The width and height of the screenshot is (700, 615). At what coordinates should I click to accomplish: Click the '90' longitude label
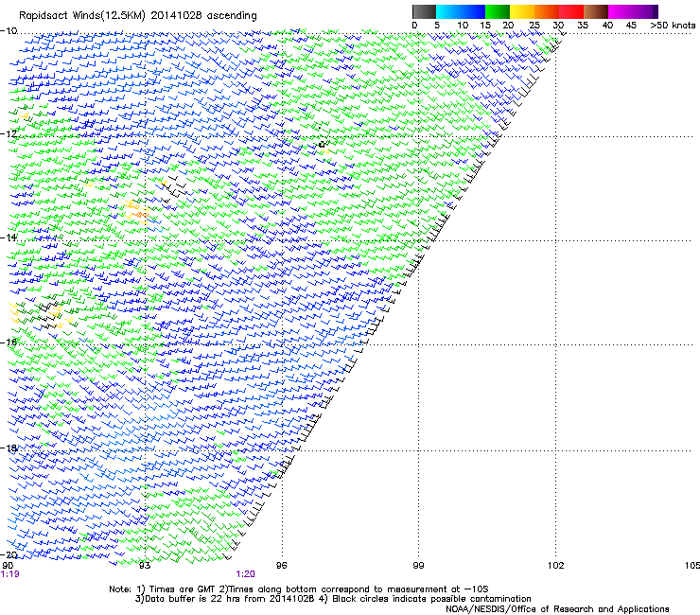tap(8, 566)
